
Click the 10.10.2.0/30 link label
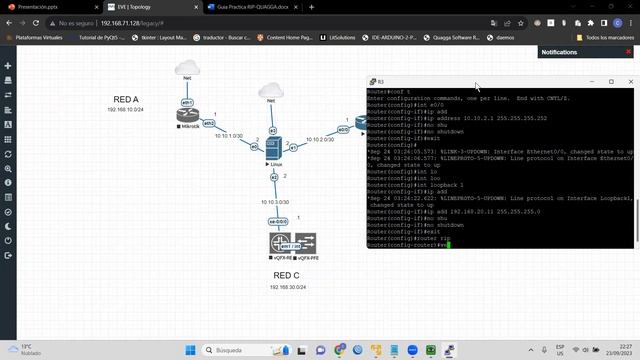click(x=320, y=140)
